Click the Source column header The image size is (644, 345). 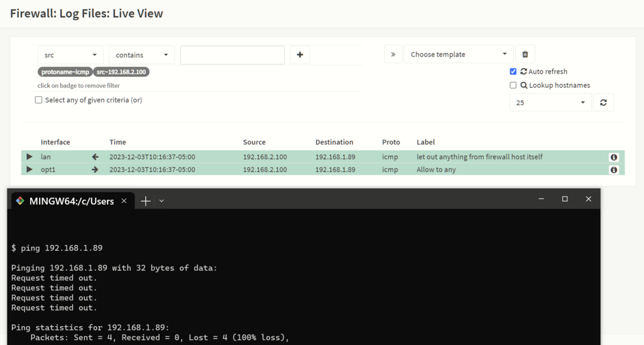(254, 142)
